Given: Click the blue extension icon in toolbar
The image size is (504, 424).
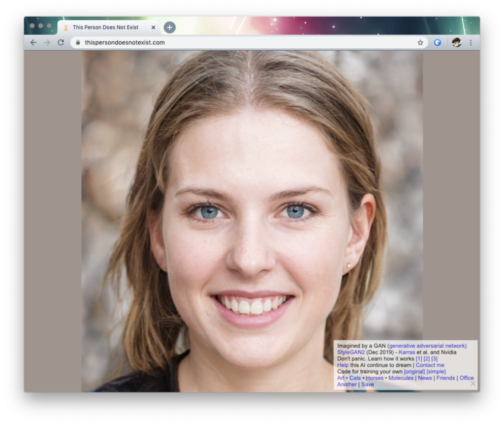Looking at the screenshot, I should point(437,42).
